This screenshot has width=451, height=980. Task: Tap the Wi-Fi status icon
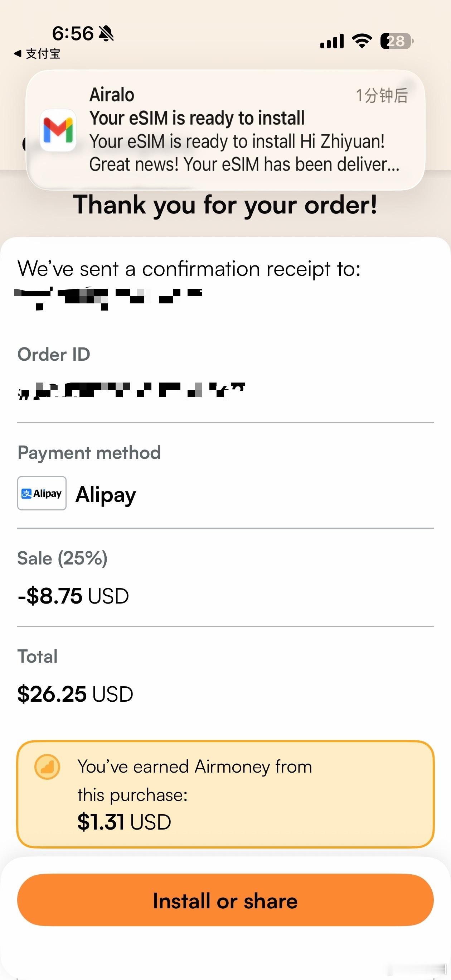tap(362, 41)
